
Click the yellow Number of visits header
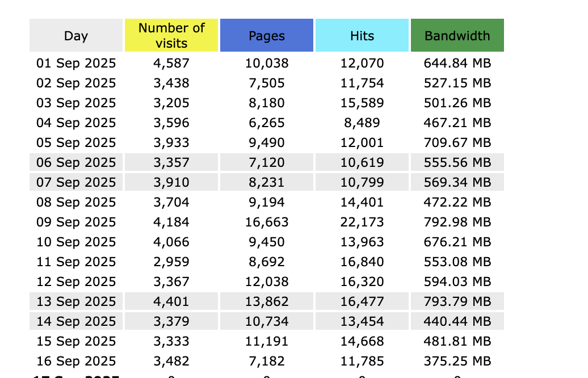(171, 36)
